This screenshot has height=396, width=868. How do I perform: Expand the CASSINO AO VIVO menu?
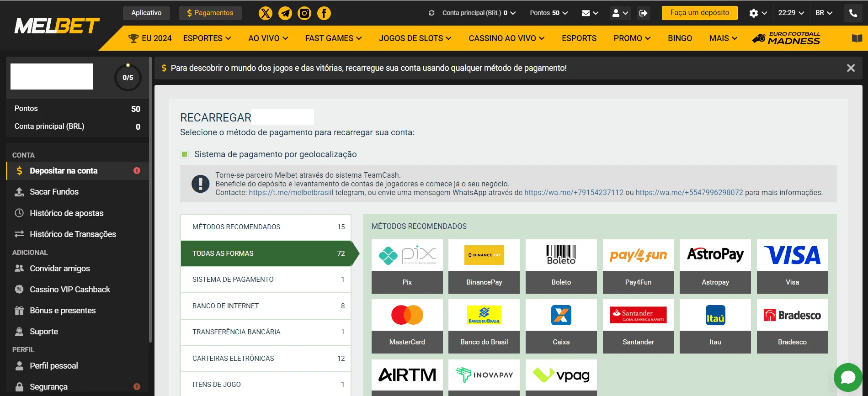tap(506, 38)
